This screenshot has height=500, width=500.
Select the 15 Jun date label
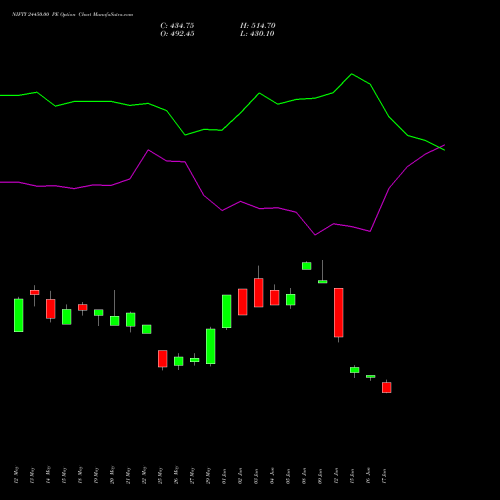coord(353,475)
